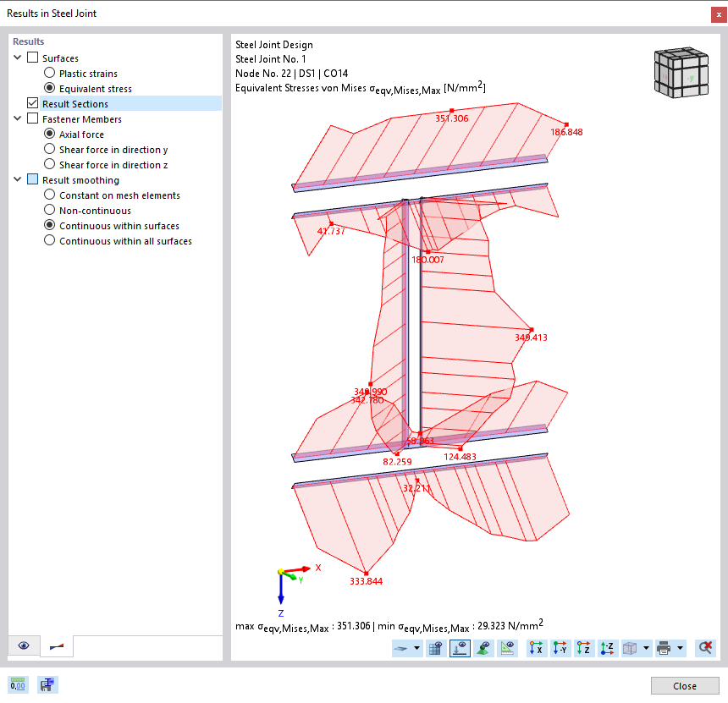728x703 pixels.
Task: Select the view in -Y direction icon
Action: [x=560, y=648]
